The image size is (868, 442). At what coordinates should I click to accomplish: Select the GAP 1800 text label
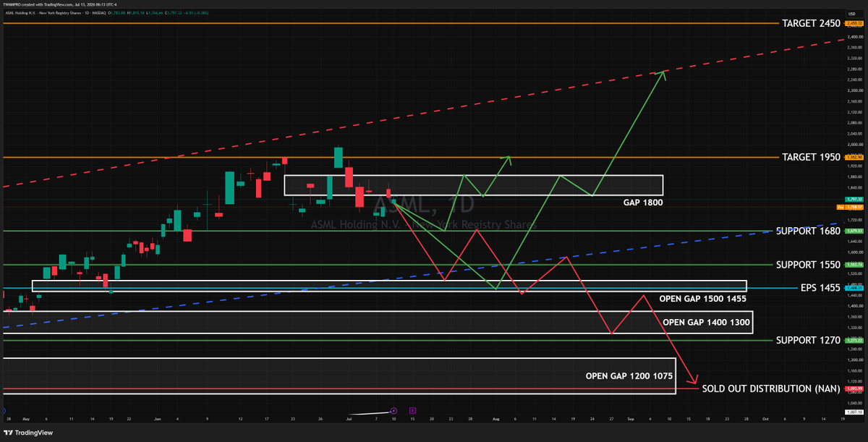pyautogui.click(x=643, y=203)
